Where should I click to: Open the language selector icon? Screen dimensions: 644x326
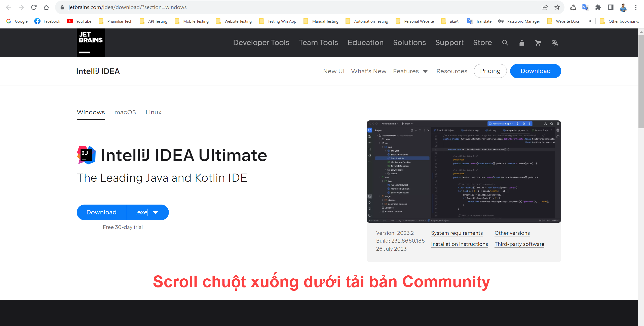(x=555, y=43)
